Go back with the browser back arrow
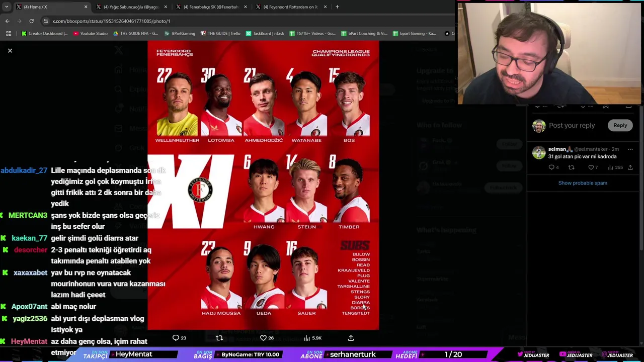 7,21
